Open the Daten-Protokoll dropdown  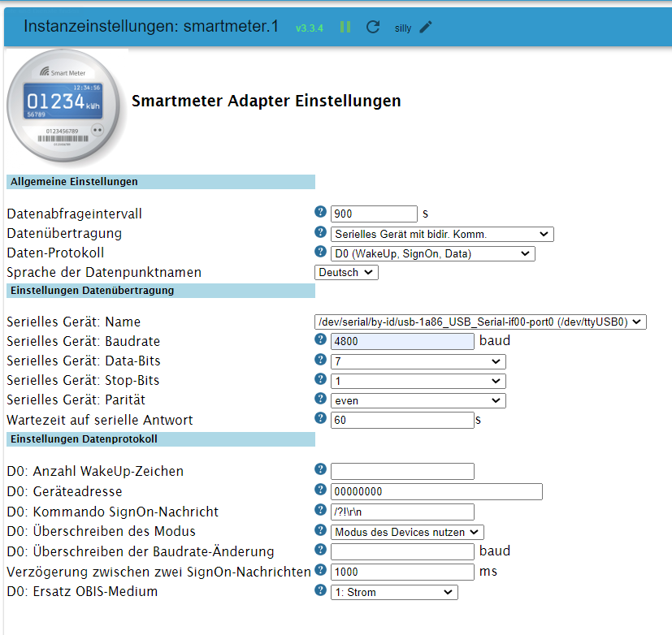pos(432,254)
